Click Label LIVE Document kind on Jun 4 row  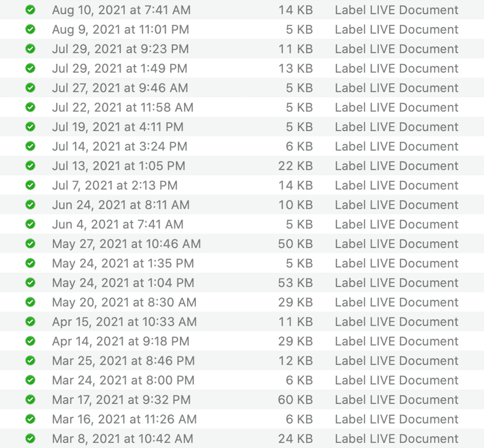click(397, 225)
